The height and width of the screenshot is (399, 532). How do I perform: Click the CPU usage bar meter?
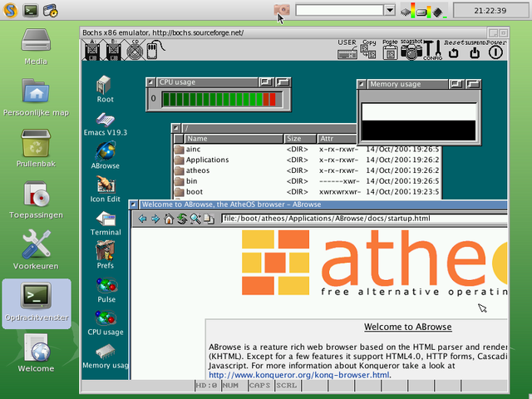222,99
